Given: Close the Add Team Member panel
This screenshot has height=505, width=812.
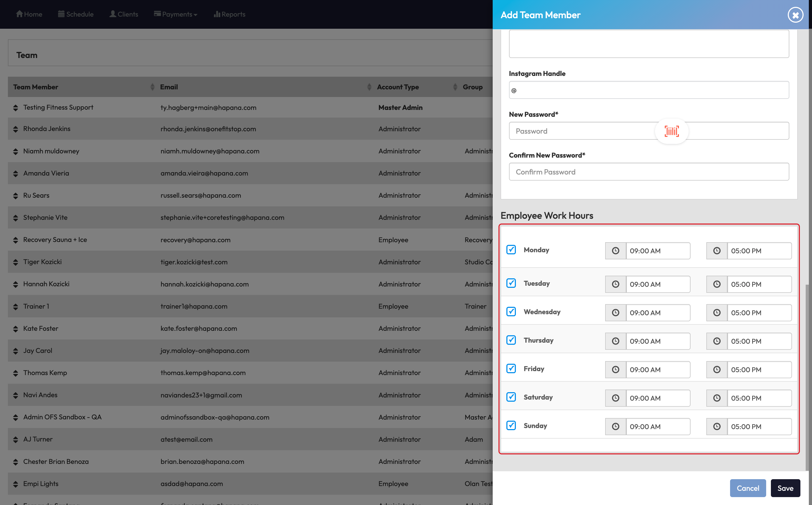Looking at the screenshot, I should pos(795,15).
